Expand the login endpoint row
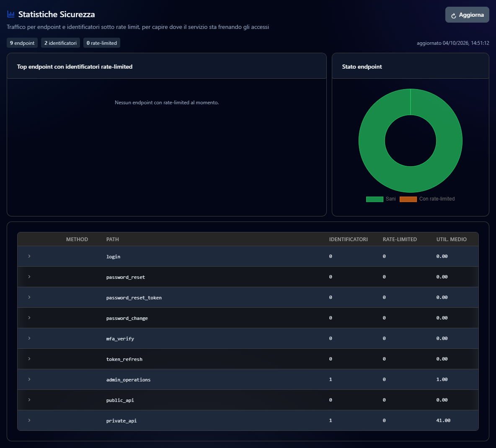 pyautogui.click(x=29, y=256)
